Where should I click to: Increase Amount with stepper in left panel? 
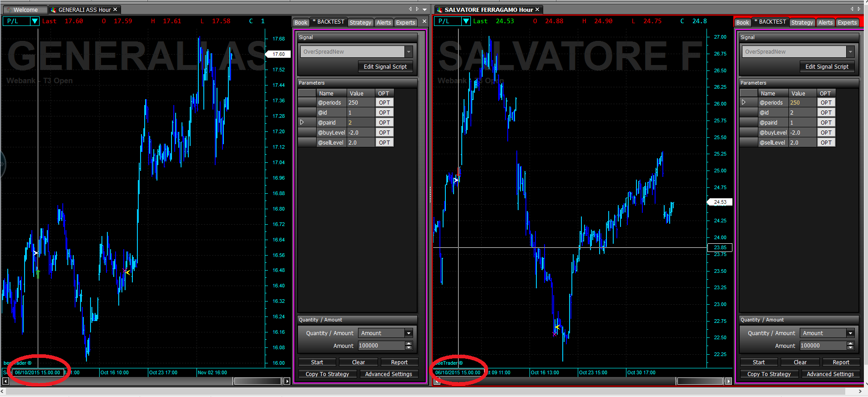[409, 343]
